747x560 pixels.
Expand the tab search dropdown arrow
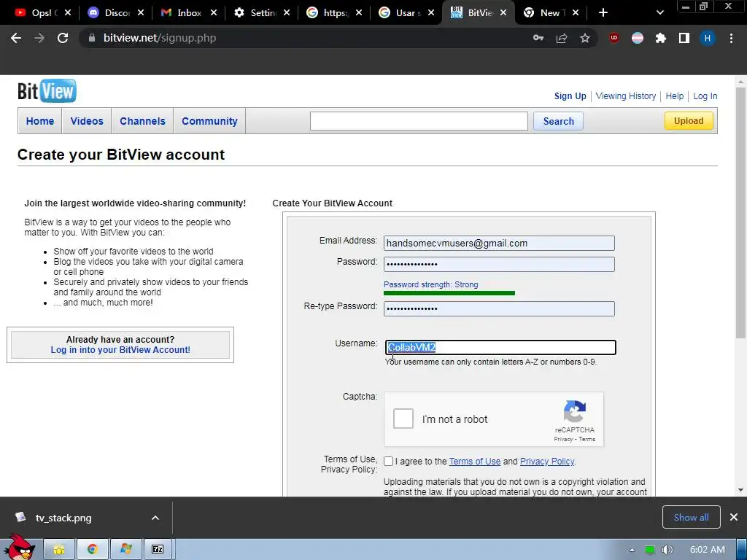click(x=659, y=13)
